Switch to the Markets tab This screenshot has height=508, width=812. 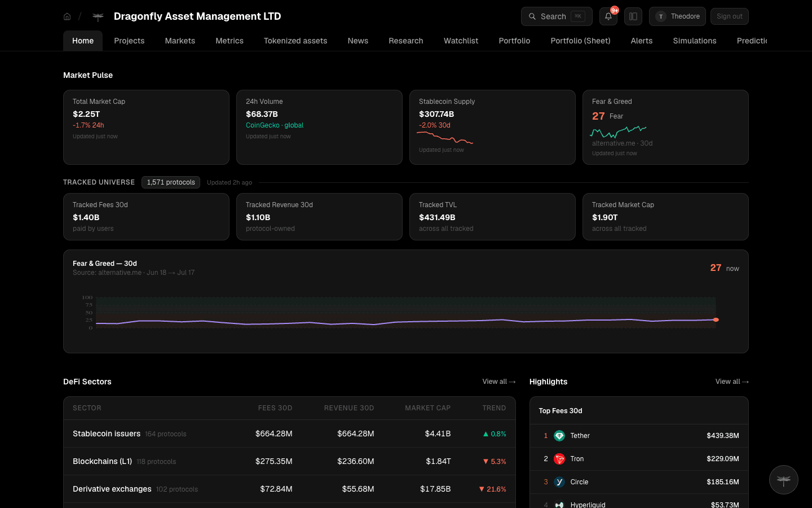tap(180, 41)
